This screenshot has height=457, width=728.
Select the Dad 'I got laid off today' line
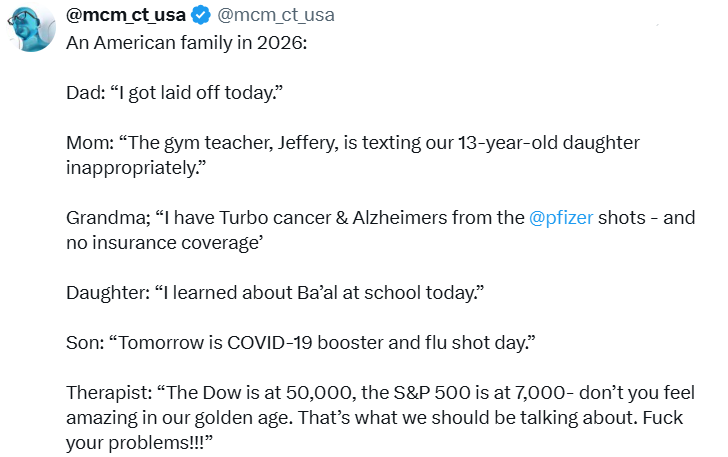tap(175, 93)
